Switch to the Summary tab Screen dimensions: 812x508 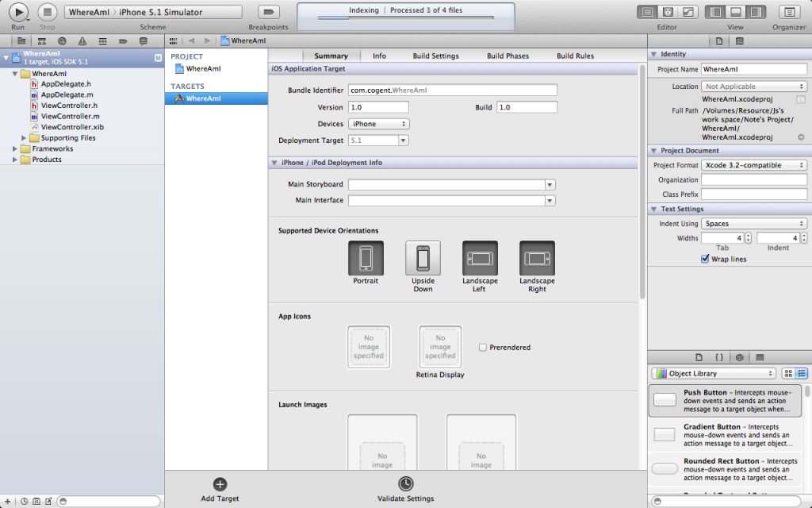click(331, 56)
